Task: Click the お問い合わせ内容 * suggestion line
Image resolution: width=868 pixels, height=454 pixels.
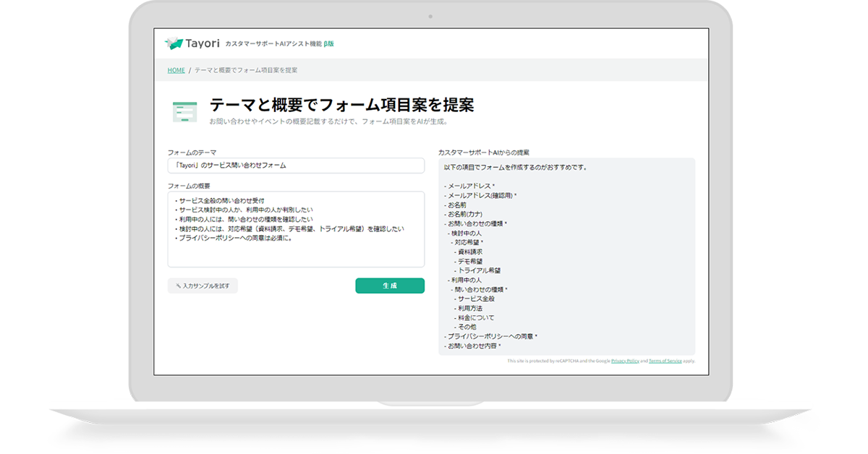Action: tap(473, 346)
